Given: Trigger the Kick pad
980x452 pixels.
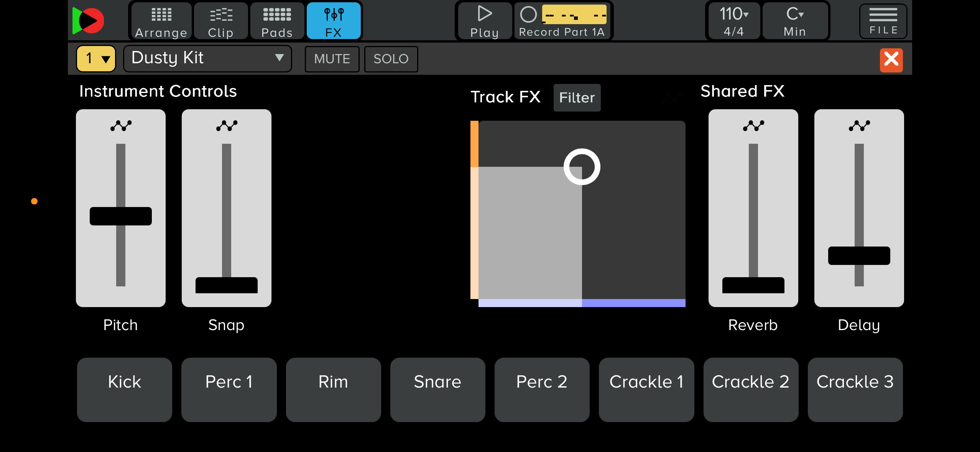Looking at the screenshot, I should tap(125, 390).
